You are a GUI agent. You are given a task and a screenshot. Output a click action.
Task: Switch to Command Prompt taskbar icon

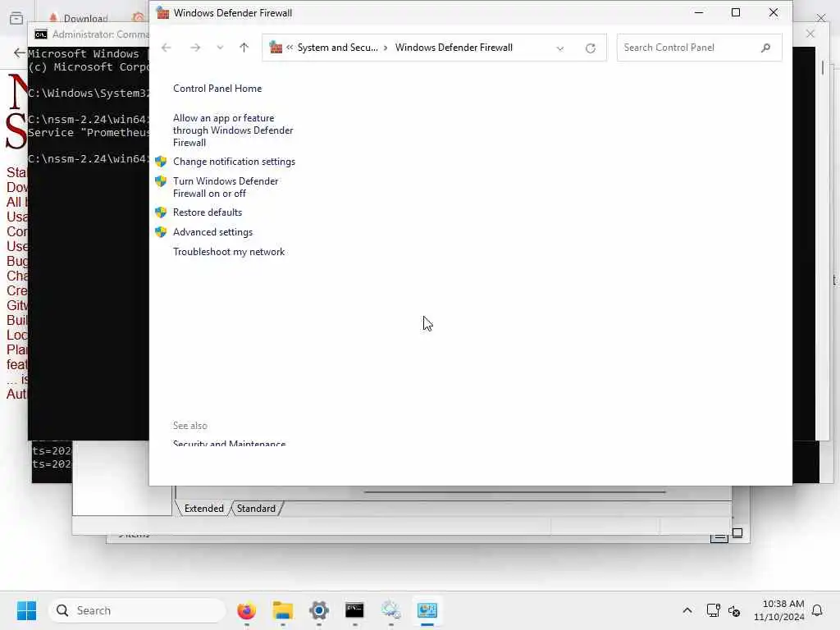[354, 610]
